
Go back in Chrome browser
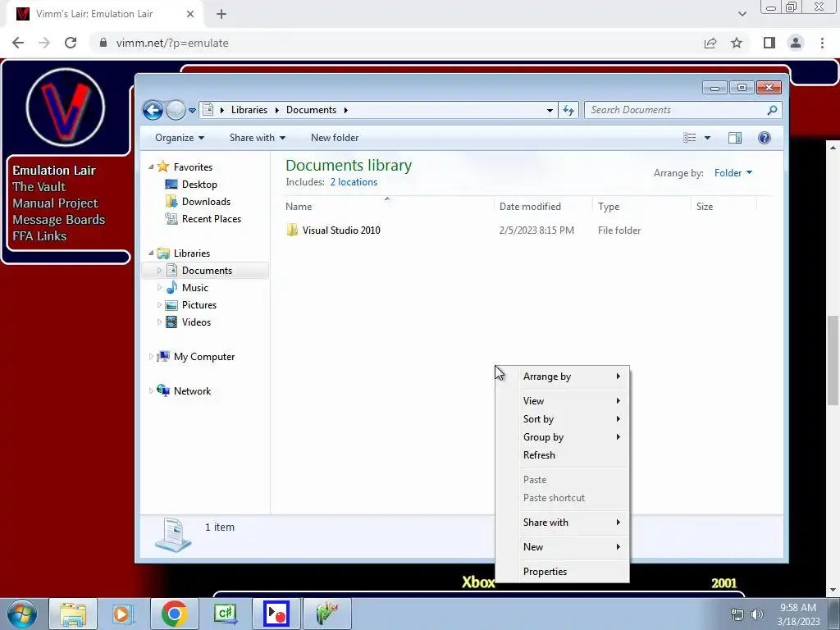point(18,43)
